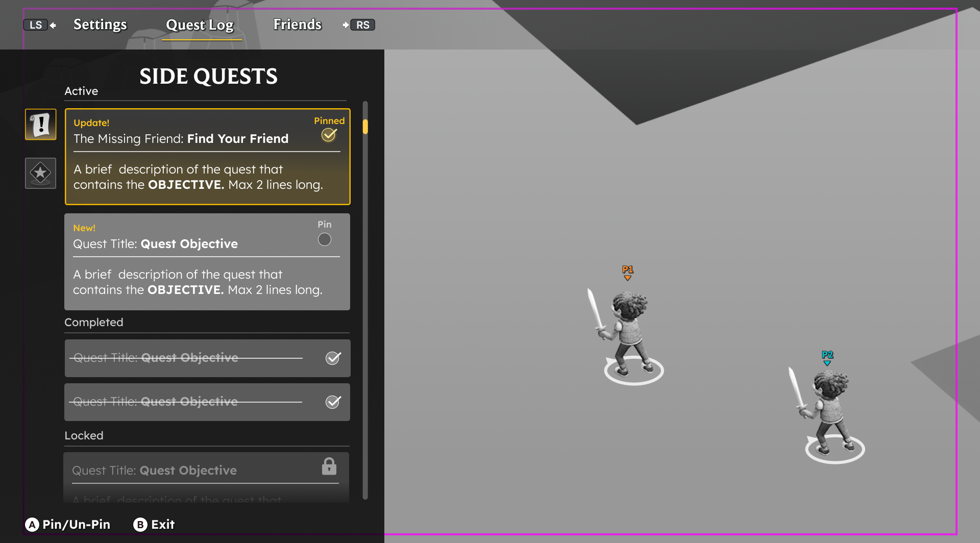Screen dimensions: 980x543
Task: Click the Exit label
Action: coord(163,525)
